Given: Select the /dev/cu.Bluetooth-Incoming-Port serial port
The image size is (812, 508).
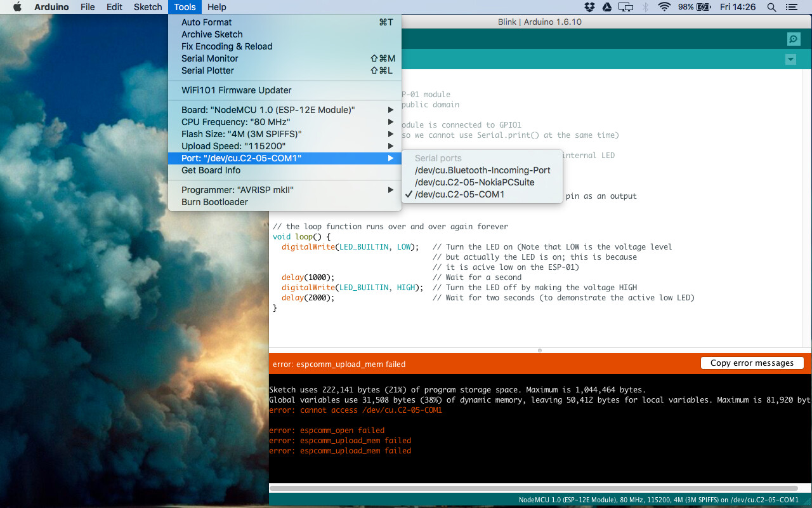Looking at the screenshot, I should (482, 170).
